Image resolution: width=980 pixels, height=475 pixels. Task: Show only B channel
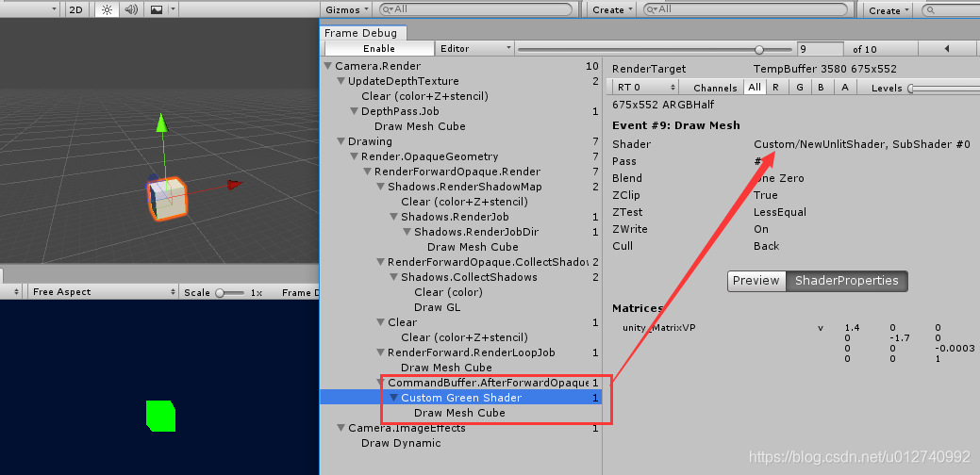pos(822,88)
